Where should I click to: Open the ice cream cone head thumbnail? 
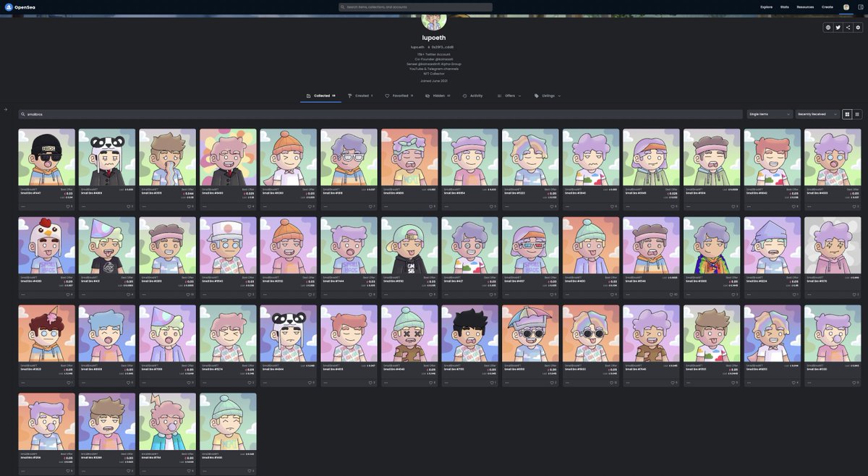47,333
